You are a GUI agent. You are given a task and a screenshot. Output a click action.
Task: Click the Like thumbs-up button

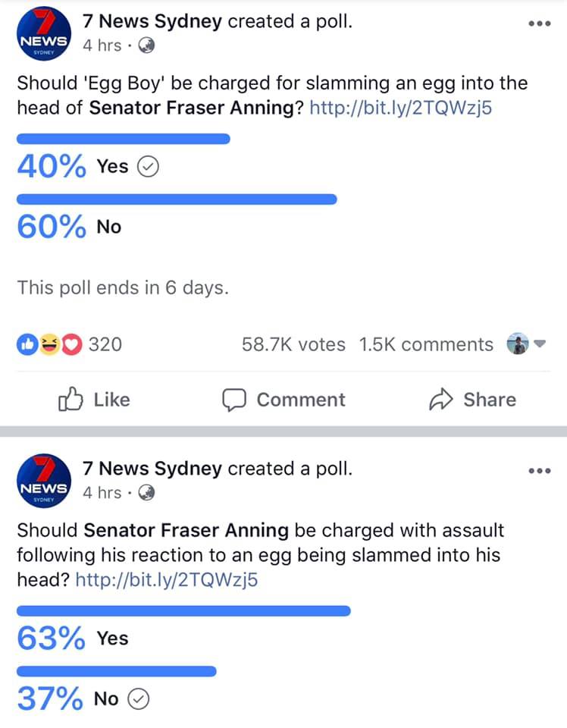tap(94, 400)
